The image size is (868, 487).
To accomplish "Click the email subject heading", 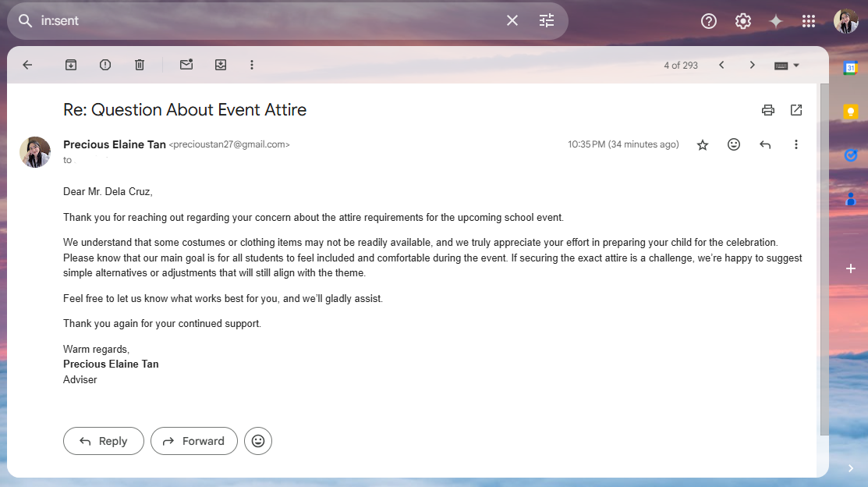I will pyautogui.click(x=185, y=110).
